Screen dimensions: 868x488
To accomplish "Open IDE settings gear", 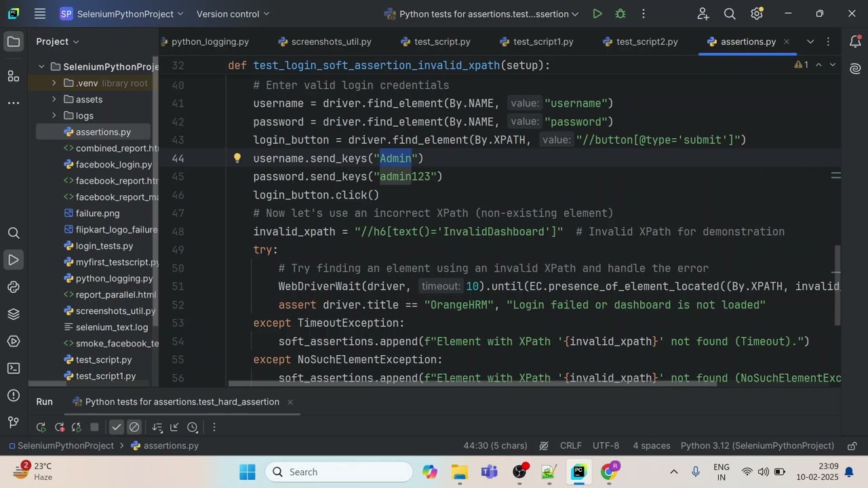I will (757, 14).
